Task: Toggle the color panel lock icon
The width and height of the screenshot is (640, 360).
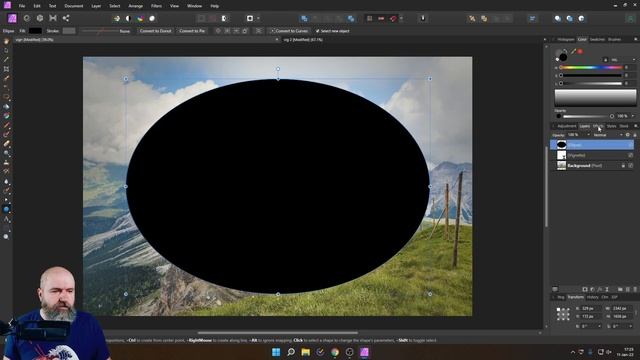Action: tap(605, 60)
